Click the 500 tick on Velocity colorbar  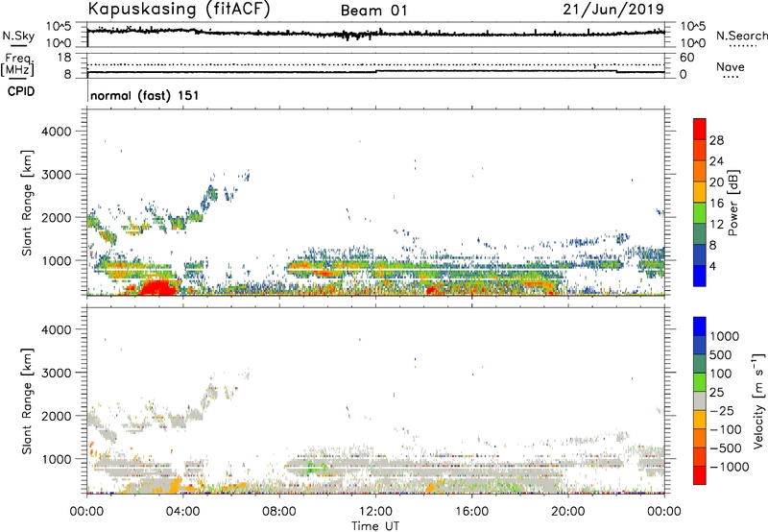click(723, 355)
